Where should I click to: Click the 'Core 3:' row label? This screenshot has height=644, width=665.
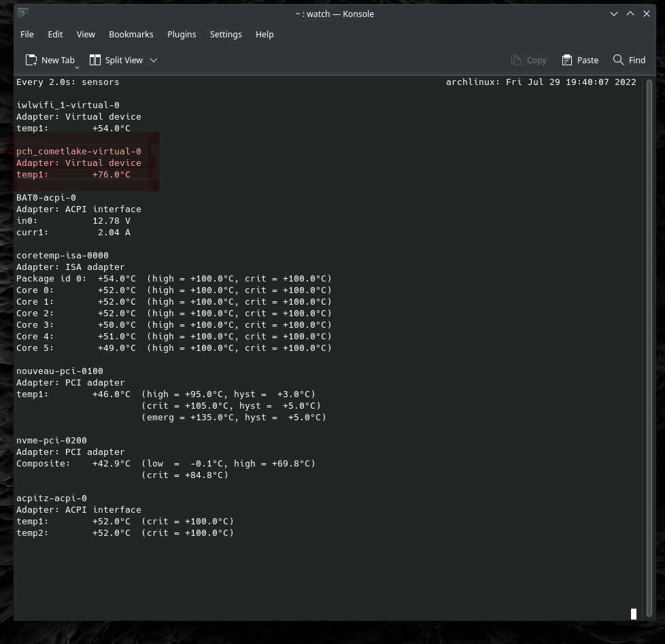tap(35, 324)
